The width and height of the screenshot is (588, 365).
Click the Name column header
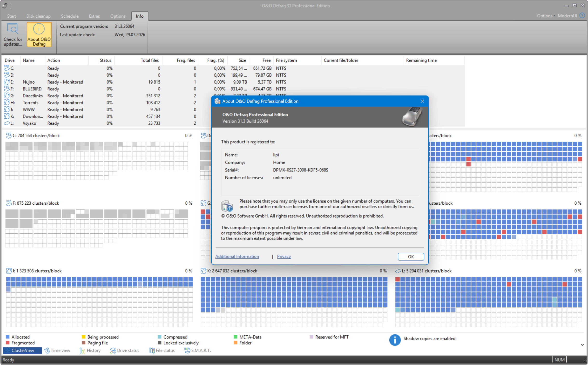[33, 60]
